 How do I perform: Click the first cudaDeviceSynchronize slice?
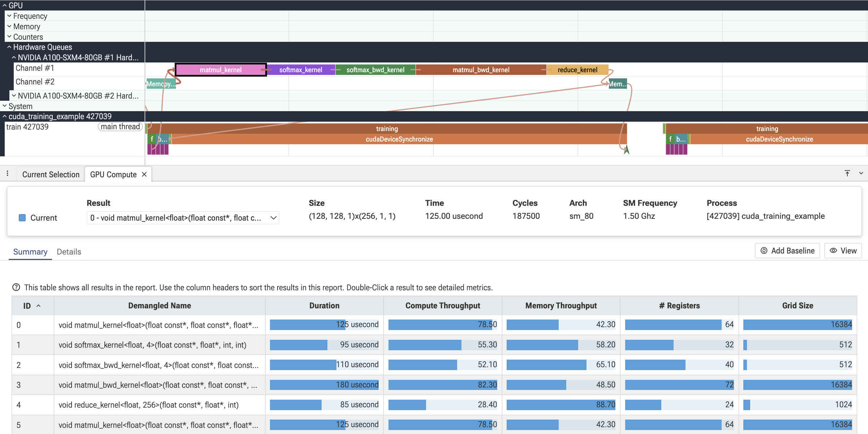pos(399,139)
